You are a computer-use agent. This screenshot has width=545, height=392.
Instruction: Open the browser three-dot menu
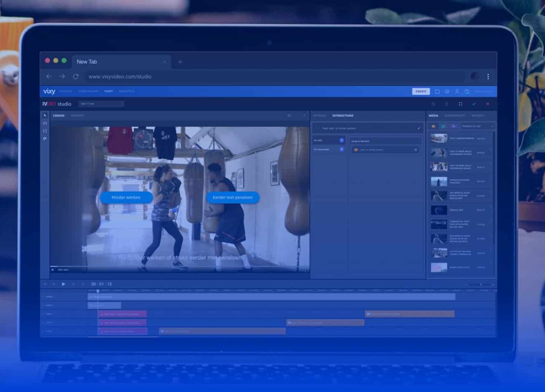pos(488,76)
